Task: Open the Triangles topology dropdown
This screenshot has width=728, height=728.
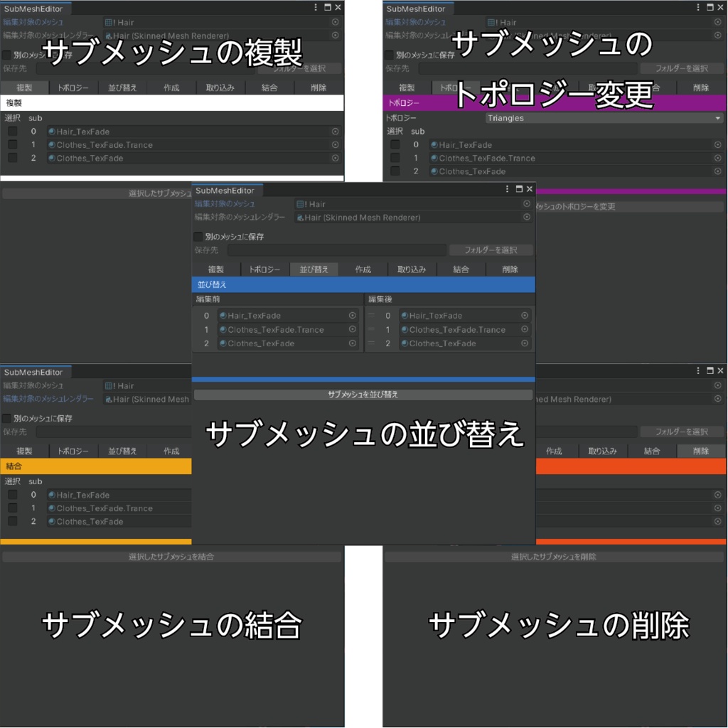Action: click(604, 118)
